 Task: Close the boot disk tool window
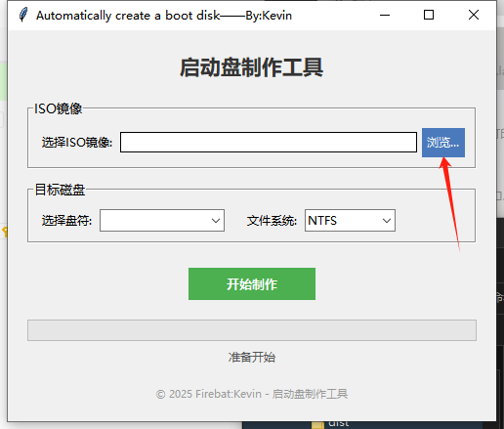pyautogui.click(x=474, y=15)
